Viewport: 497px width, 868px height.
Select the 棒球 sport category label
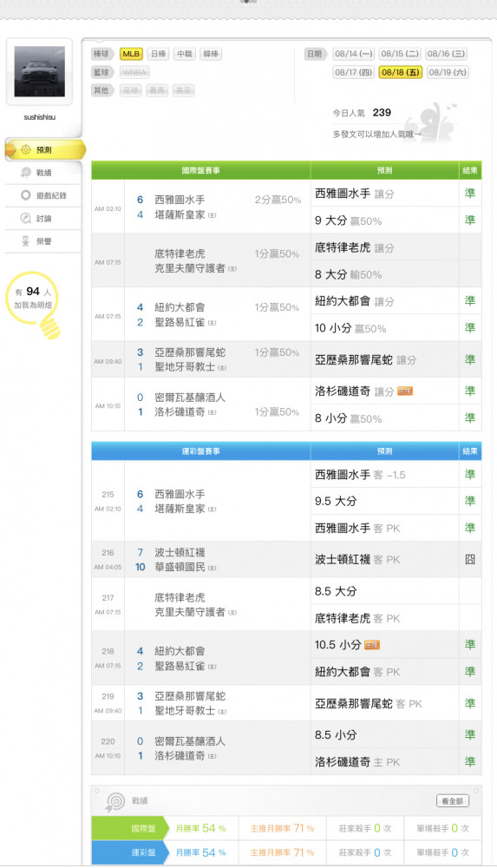tap(102, 54)
